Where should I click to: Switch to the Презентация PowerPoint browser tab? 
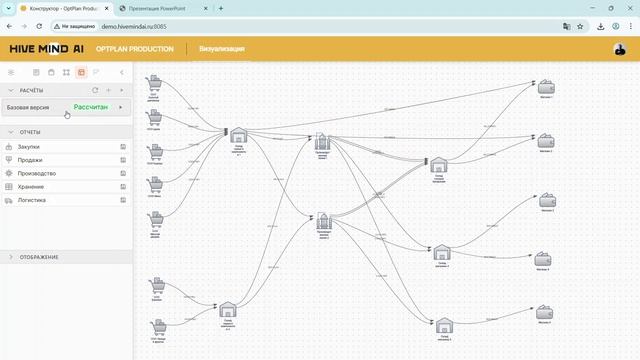(157, 8)
